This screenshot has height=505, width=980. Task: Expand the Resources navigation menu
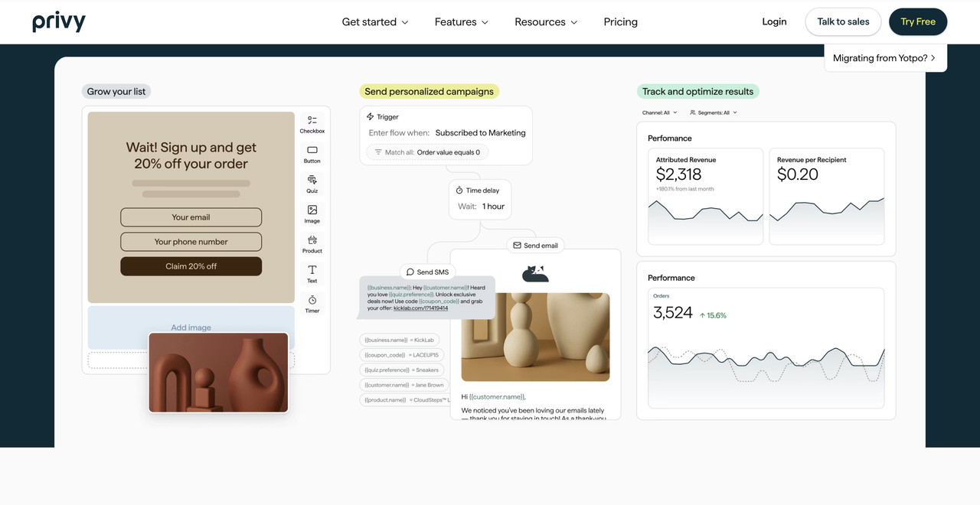click(545, 21)
